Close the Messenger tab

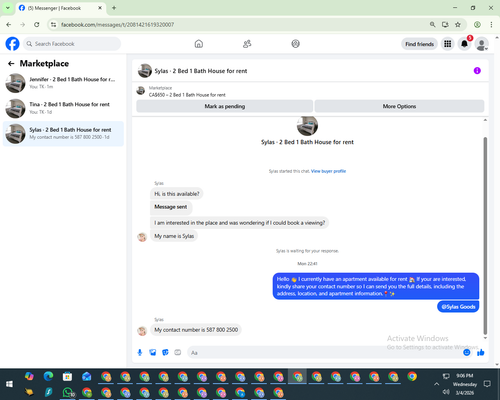(100, 8)
